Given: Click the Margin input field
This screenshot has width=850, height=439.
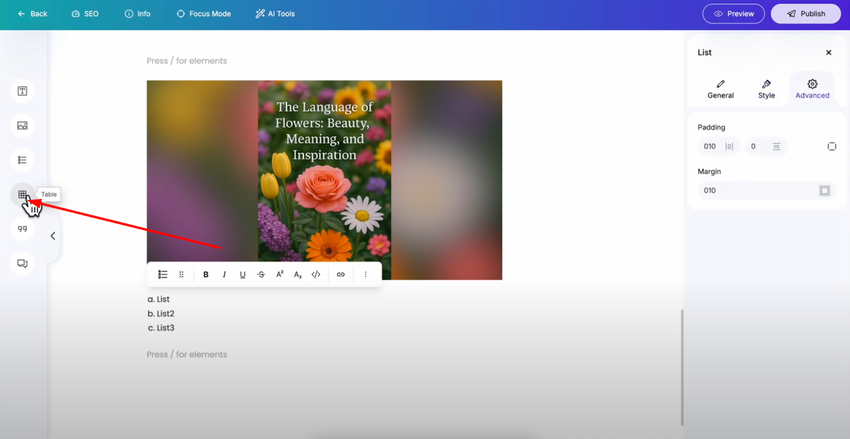Looking at the screenshot, I should point(767,190).
